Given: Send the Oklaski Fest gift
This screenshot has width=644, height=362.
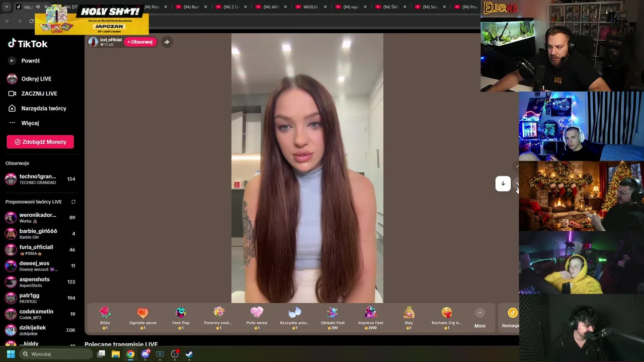Looking at the screenshot, I should pyautogui.click(x=333, y=318).
